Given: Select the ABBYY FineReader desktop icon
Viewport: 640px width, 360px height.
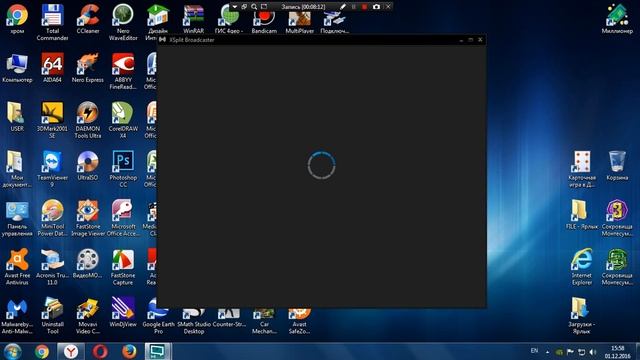Looking at the screenshot, I should tap(123, 71).
